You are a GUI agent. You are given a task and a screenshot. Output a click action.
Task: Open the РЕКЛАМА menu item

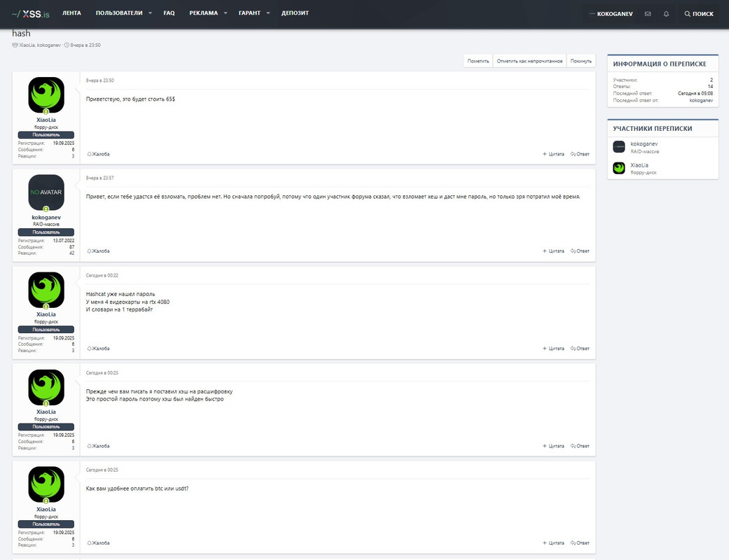click(x=204, y=13)
